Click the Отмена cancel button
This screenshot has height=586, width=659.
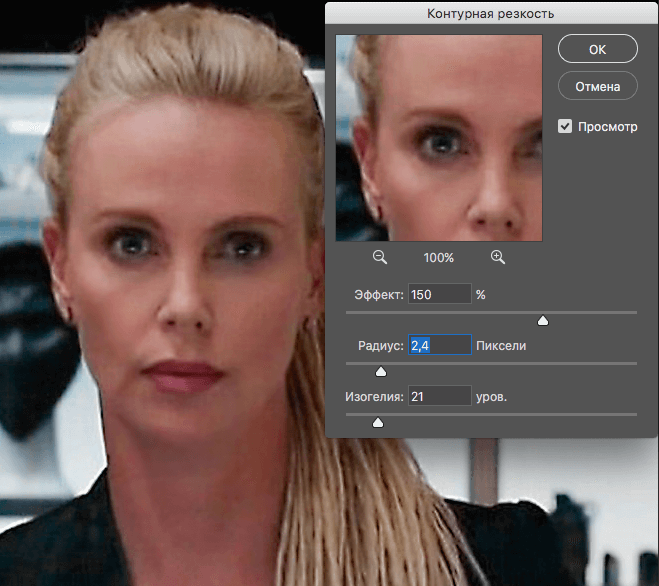point(597,86)
